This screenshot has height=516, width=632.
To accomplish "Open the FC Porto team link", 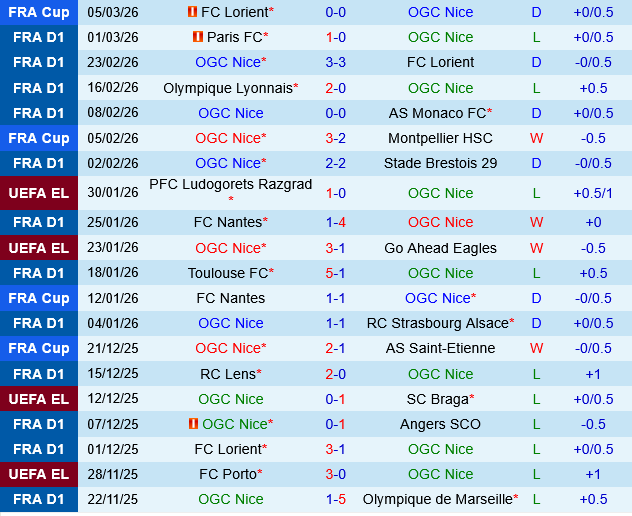I will point(228,474).
